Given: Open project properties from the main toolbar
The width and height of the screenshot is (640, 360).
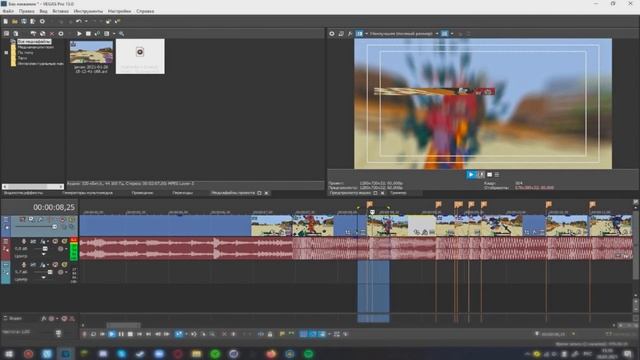Looking at the screenshot, I should point(42,21).
